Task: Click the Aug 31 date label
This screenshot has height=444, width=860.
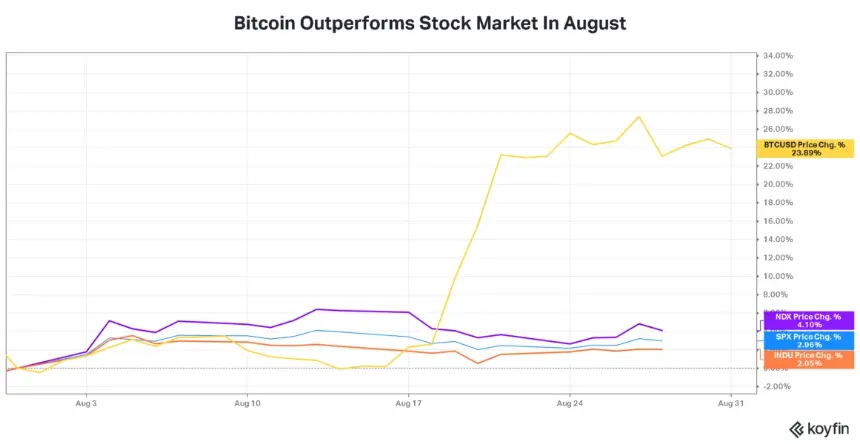Action: coord(731,404)
